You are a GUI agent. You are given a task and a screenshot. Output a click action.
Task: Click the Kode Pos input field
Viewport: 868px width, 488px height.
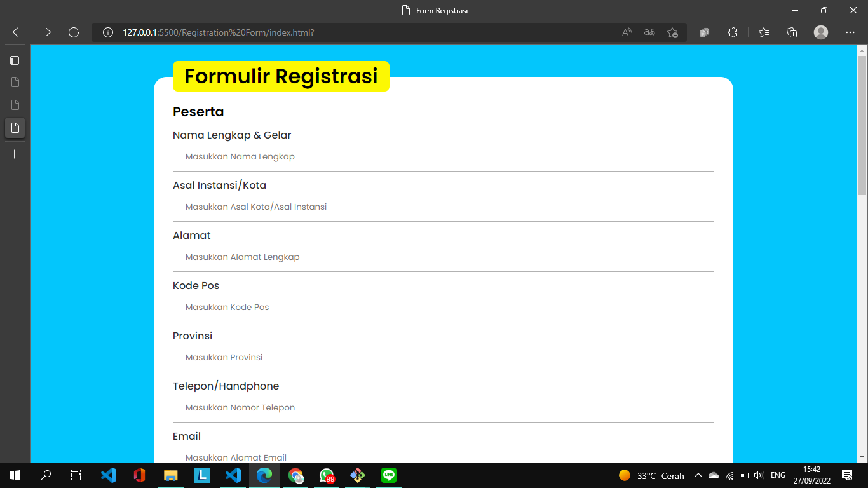click(444, 308)
